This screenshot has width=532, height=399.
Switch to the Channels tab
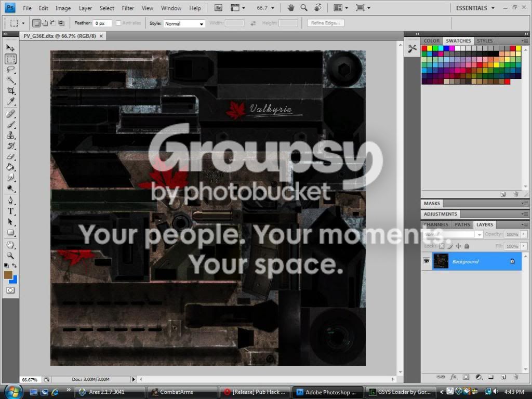(x=436, y=224)
